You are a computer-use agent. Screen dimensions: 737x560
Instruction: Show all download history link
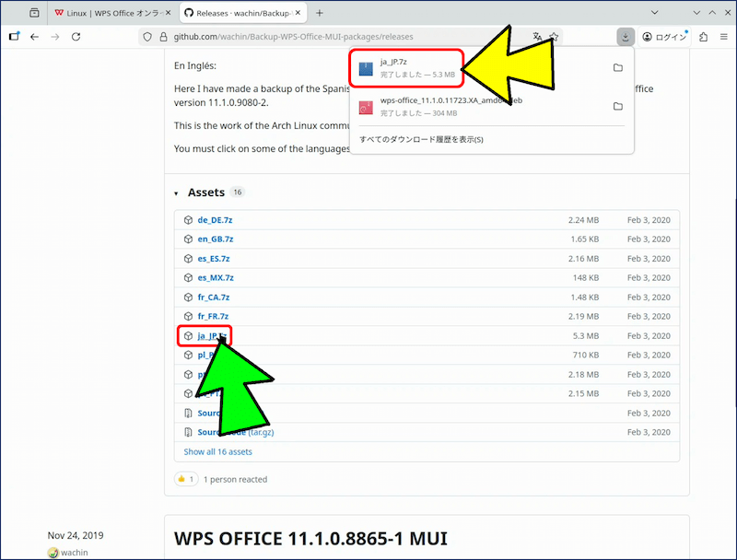click(x=421, y=139)
